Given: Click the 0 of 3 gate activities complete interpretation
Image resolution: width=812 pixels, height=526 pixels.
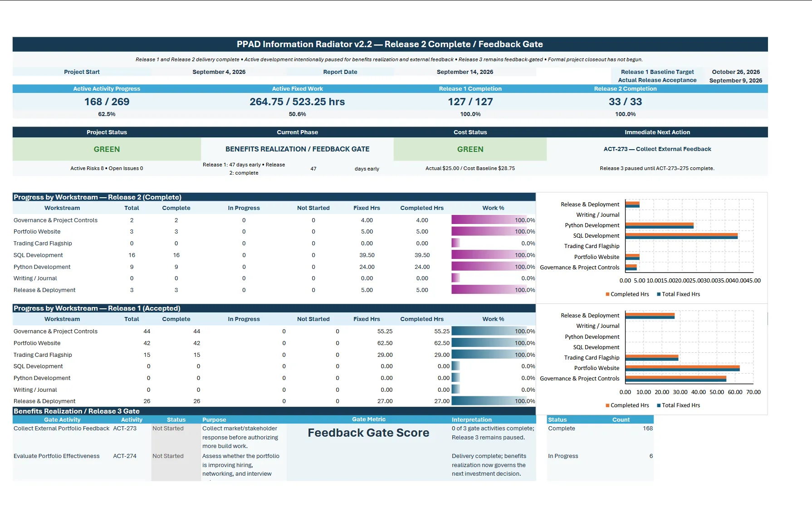Looking at the screenshot, I should click(493, 433).
